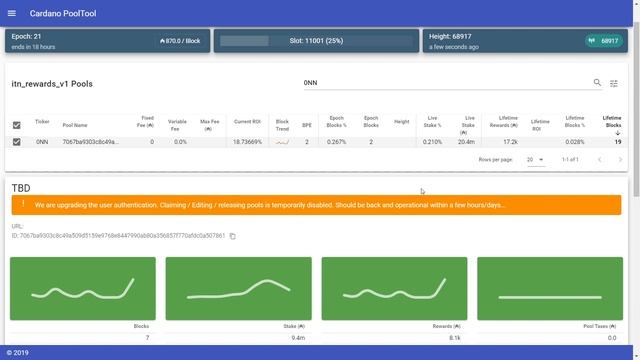Open the hamburger navigation menu
640x360 pixels.
point(12,13)
